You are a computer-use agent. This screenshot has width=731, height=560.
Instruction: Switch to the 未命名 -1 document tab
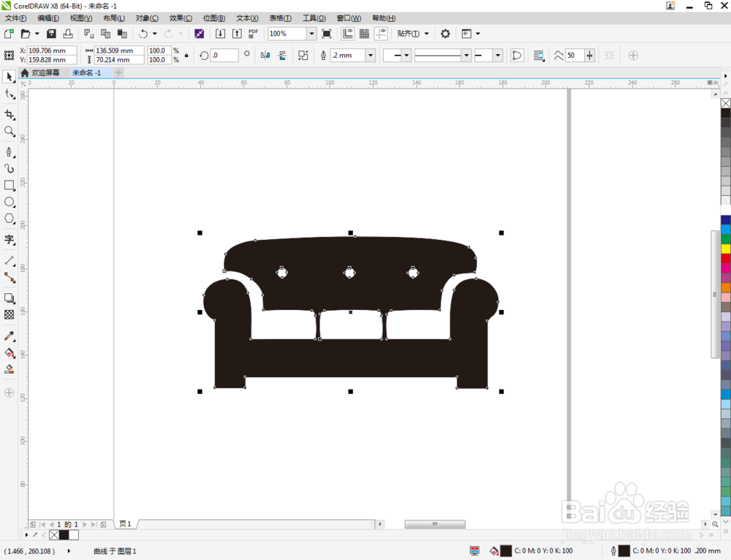point(87,72)
